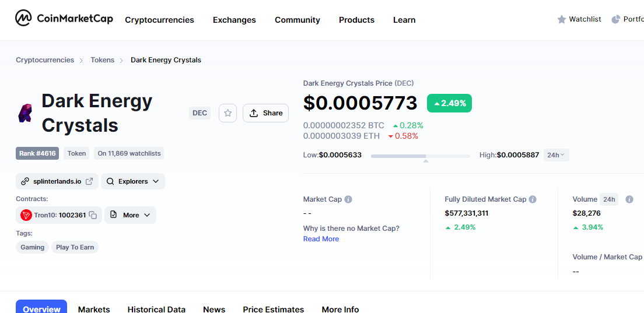644x313 pixels.
Task: Click the Tron logo icon in Contracts
Action: click(26, 215)
